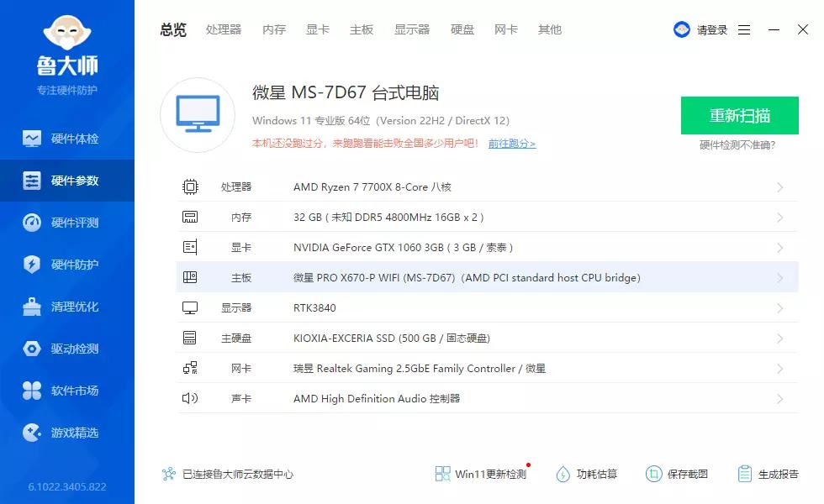Click 保存截图 to save a screenshot
Screen dimensions: 824x504
[x=678, y=474]
